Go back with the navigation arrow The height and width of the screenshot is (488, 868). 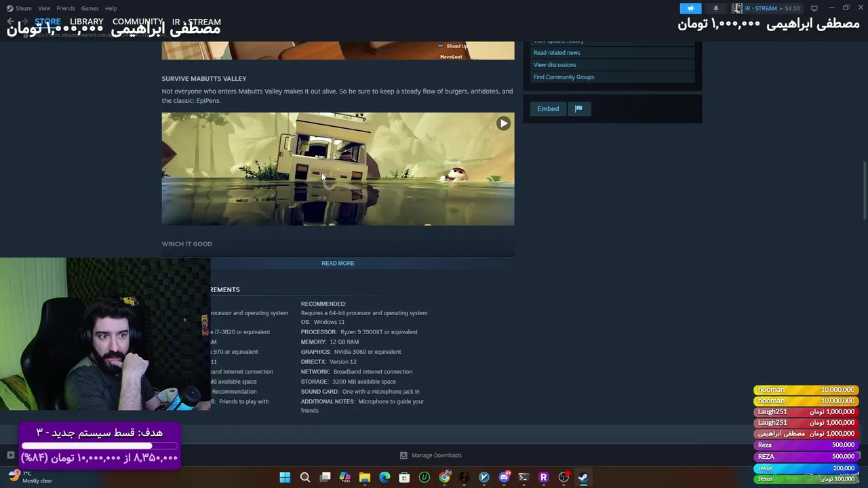10,22
